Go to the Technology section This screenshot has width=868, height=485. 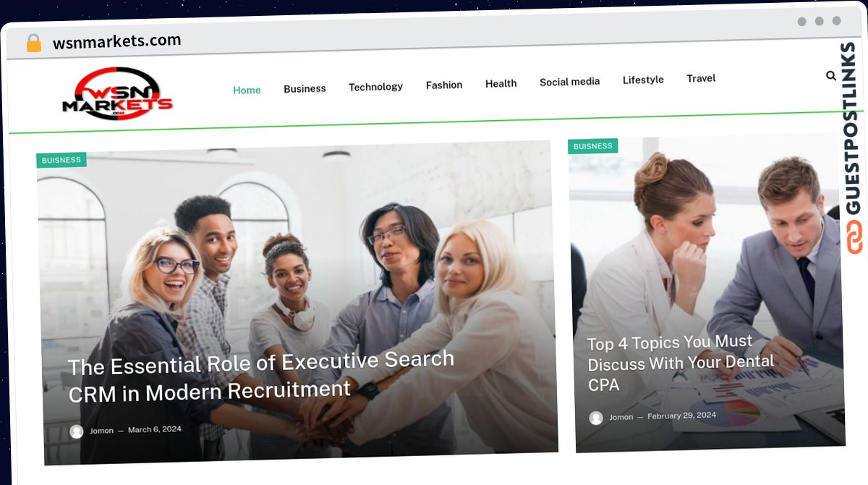pyautogui.click(x=375, y=87)
